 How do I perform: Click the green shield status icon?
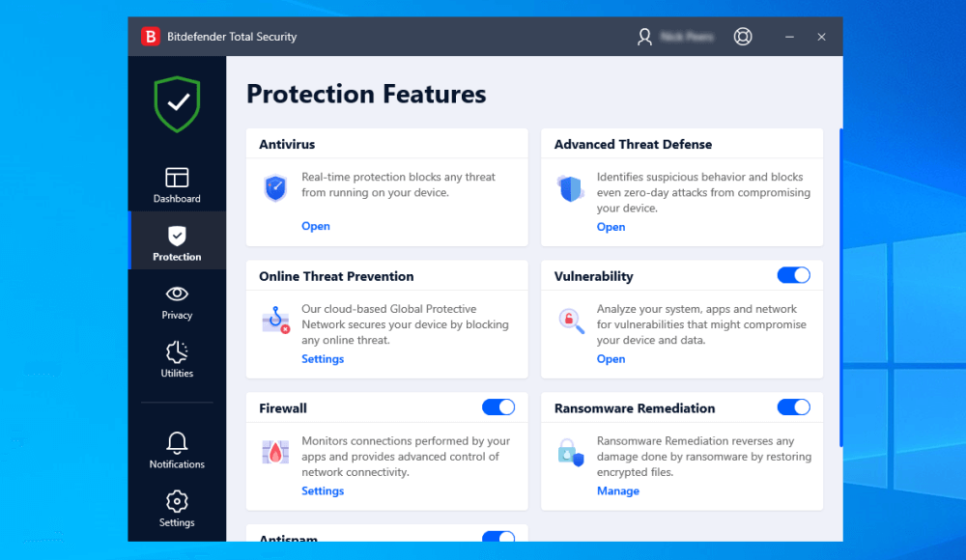[178, 103]
